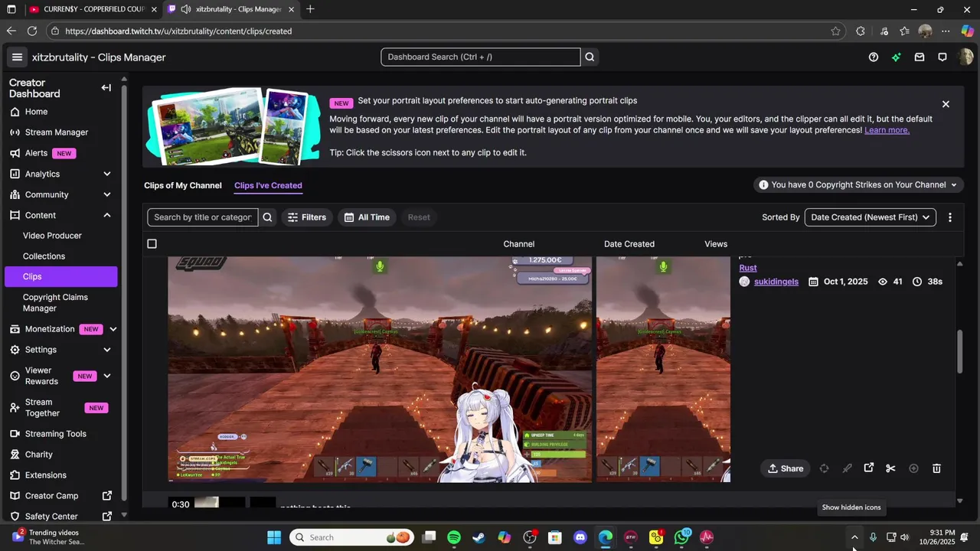Image resolution: width=980 pixels, height=551 pixels.
Task: Open the Rust category link
Action: (748, 268)
